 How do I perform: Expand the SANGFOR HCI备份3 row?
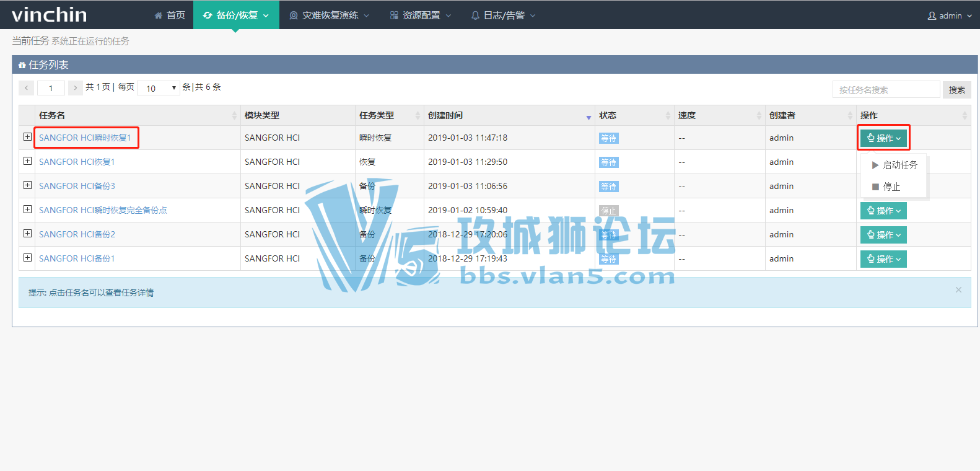click(27, 185)
